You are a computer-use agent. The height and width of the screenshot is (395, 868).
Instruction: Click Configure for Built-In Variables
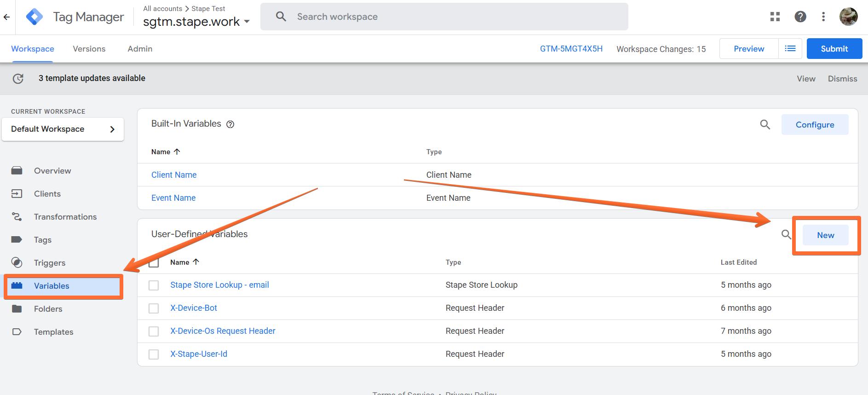coord(815,125)
